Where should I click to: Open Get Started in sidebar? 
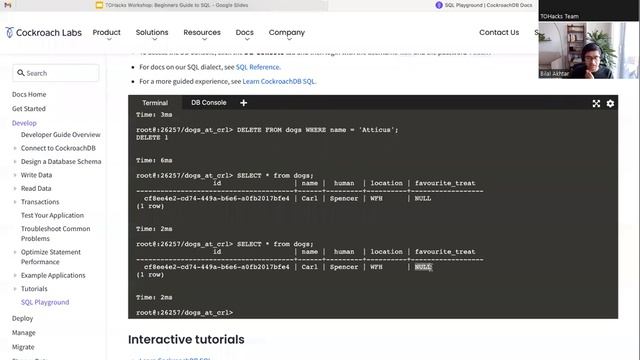coord(29,109)
